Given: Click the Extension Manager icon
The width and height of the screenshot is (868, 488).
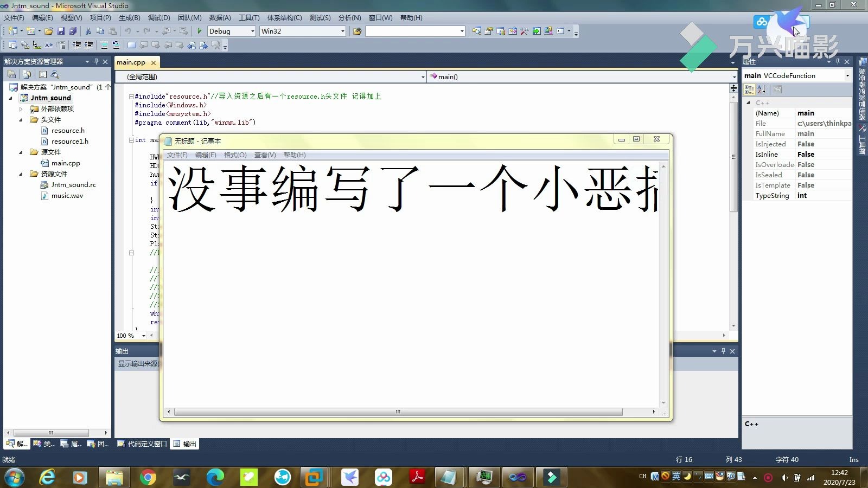Looking at the screenshot, I should click(548, 31).
